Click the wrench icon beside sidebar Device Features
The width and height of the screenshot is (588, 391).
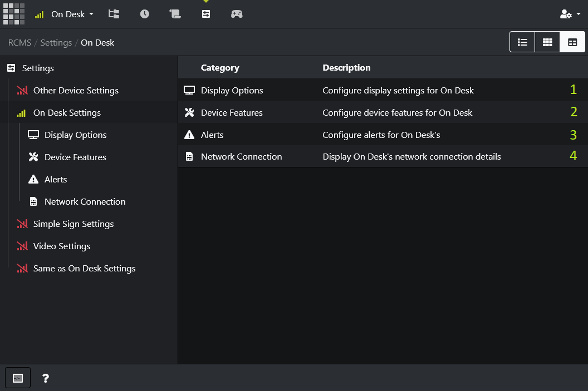click(33, 157)
